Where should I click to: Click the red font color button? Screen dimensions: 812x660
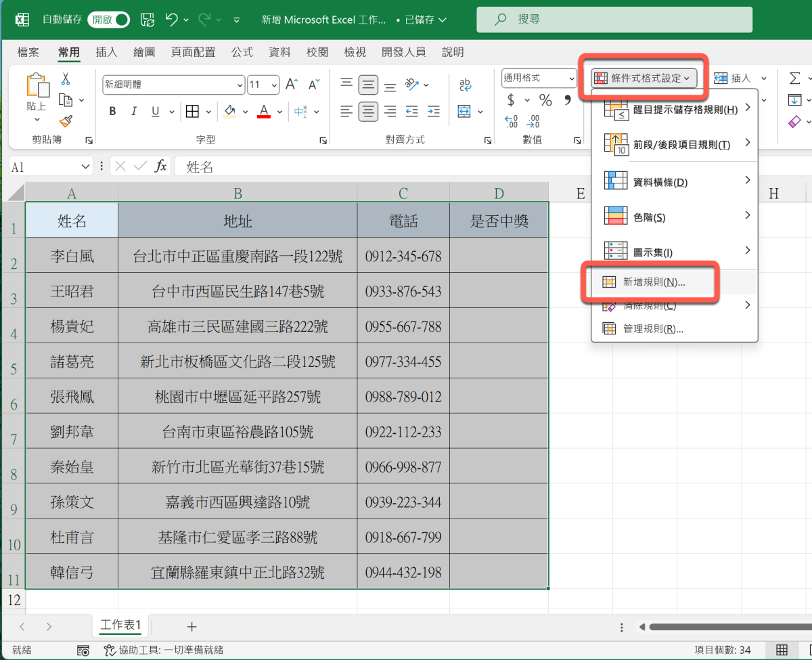(x=264, y=112)
